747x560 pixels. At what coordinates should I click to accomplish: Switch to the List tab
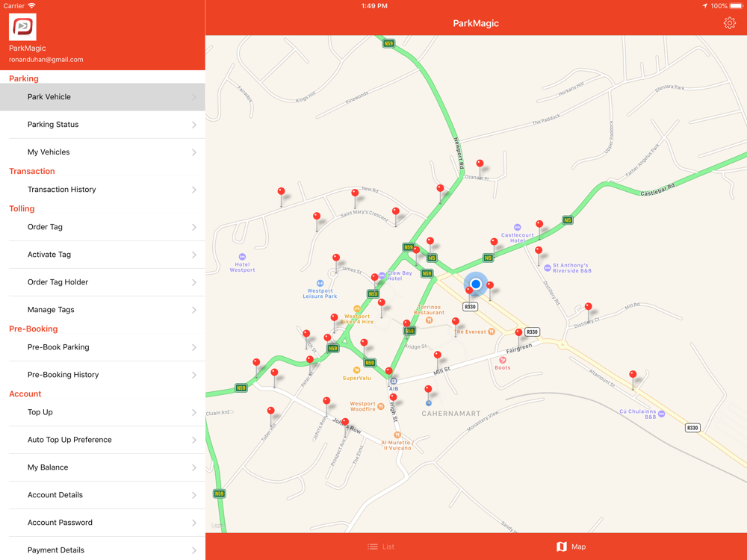[381, 547]
